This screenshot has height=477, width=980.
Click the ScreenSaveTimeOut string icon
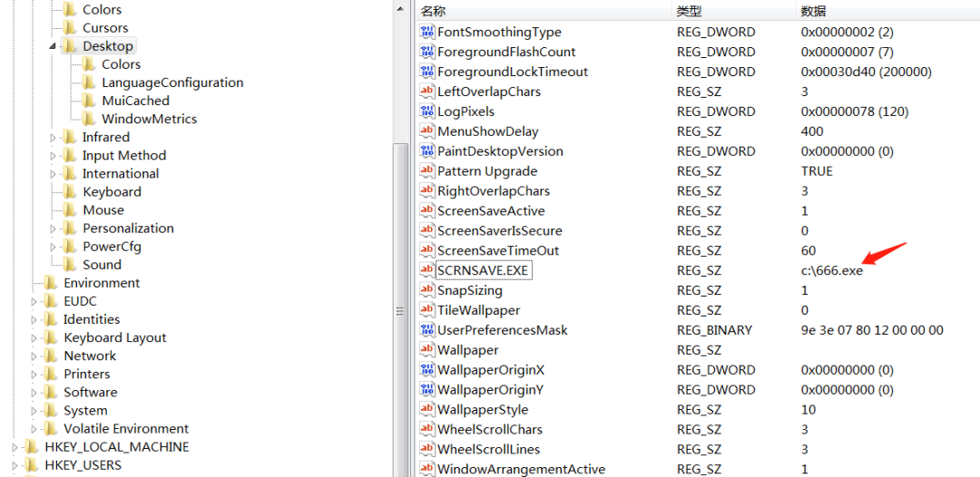[x=427, y=251]
